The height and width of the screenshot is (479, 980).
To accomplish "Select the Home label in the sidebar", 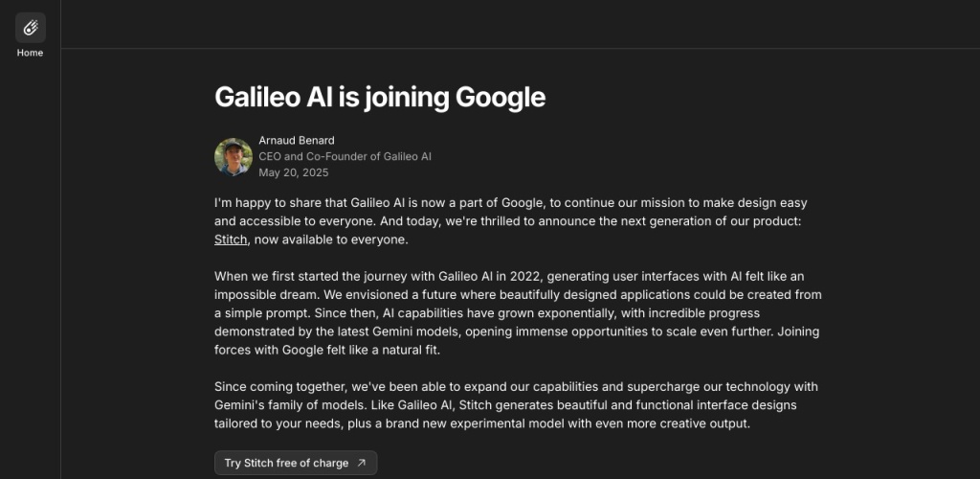I will [x=30, y=53].
